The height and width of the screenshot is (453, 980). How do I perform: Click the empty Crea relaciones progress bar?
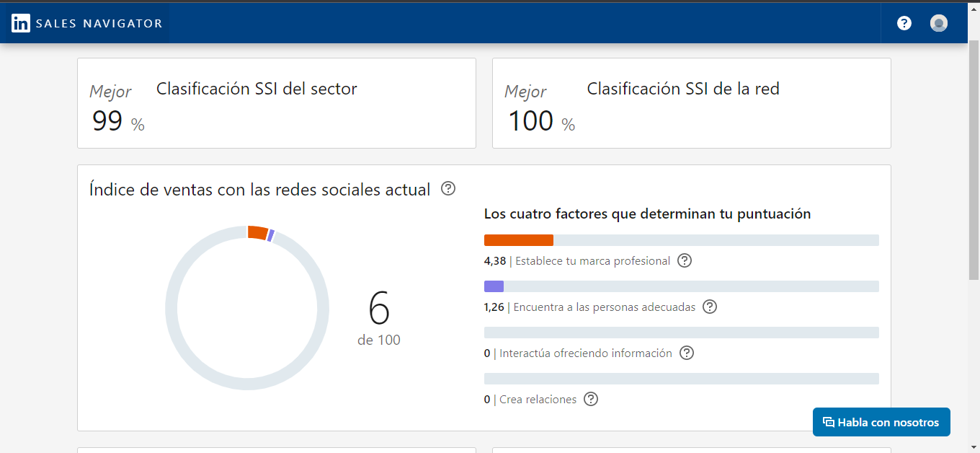point(682,379)
